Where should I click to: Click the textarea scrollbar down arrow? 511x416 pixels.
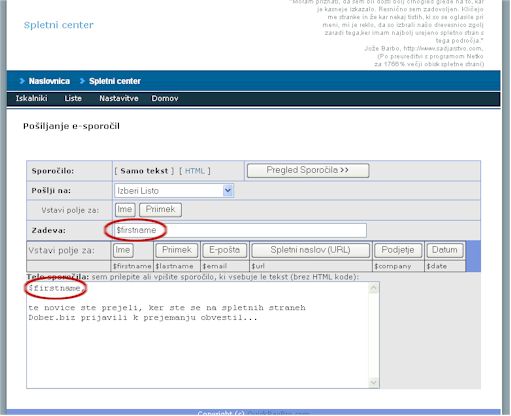[x=373, y=382]
